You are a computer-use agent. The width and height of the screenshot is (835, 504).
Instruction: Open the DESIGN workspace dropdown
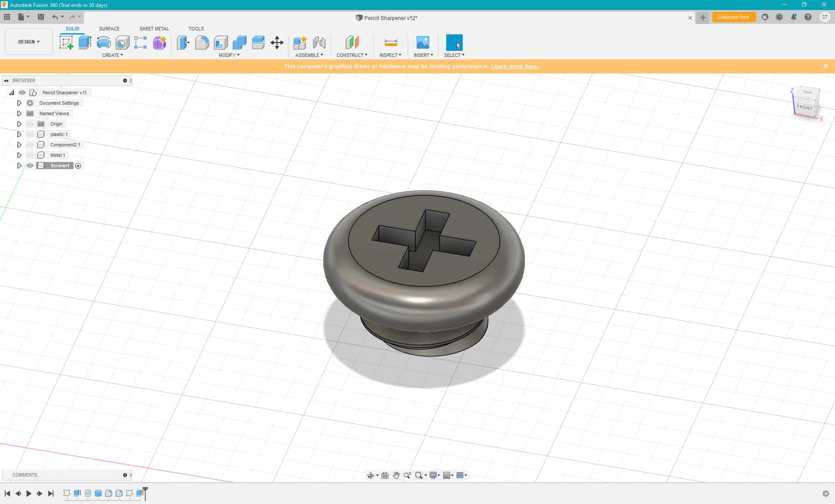click(x=29, y=42)
